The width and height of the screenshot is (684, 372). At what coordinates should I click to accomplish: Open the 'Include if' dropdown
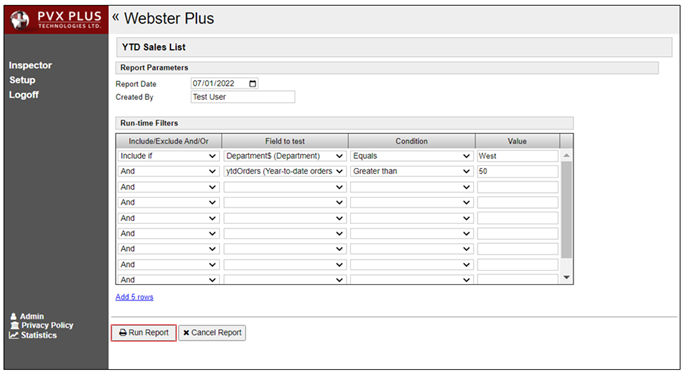coord(168,156)
